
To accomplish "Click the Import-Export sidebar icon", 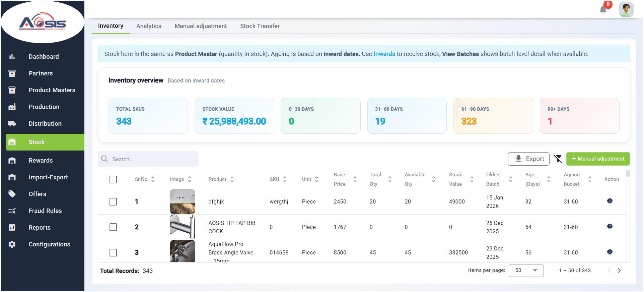I will pyautogui.click(x=12, y=177).
